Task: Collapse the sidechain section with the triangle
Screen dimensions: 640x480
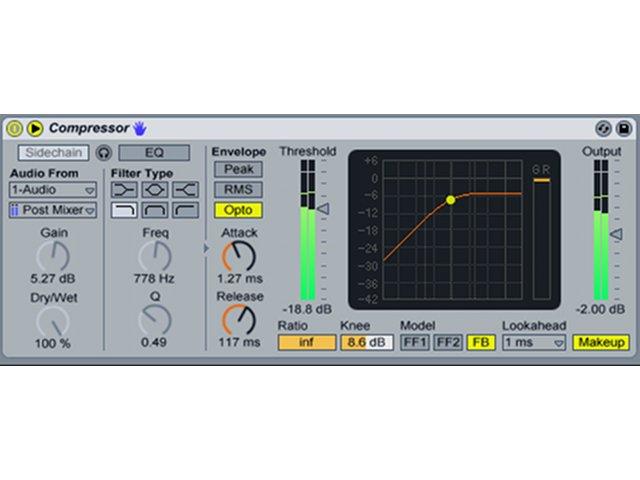Action: point(206,248)
